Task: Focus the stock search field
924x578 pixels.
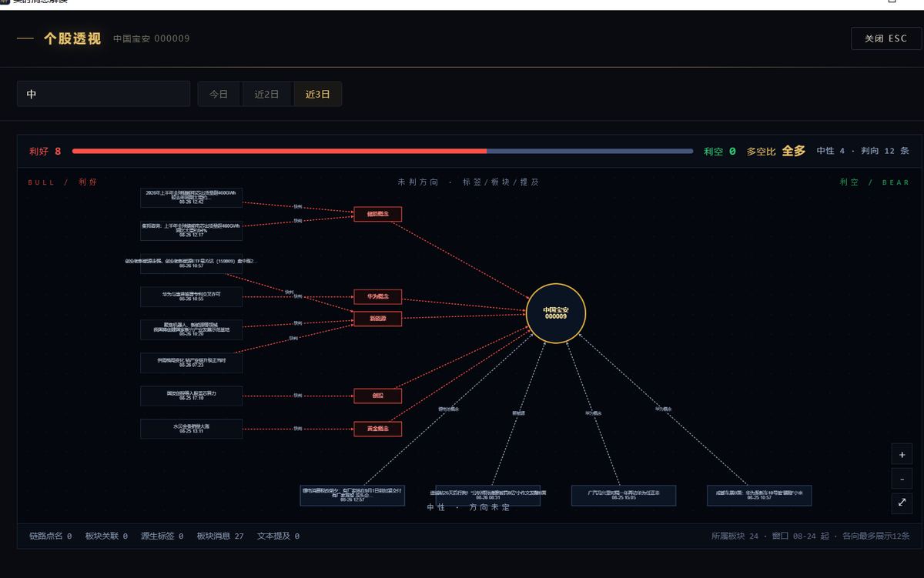Action: point(103,94)
